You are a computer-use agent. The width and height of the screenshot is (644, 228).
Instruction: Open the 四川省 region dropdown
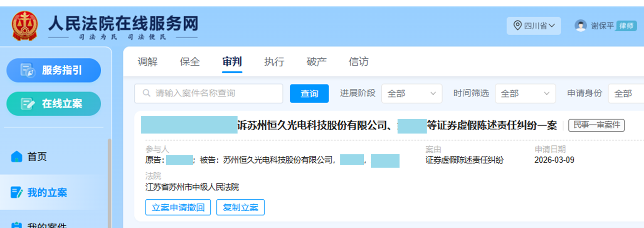pyautogui.click(x=534, y=26)
